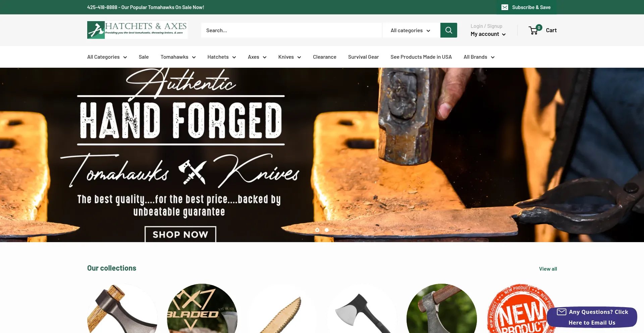The image size is (644, 333).
Task: Open the New Product collection badge
Action: [522, 309]
